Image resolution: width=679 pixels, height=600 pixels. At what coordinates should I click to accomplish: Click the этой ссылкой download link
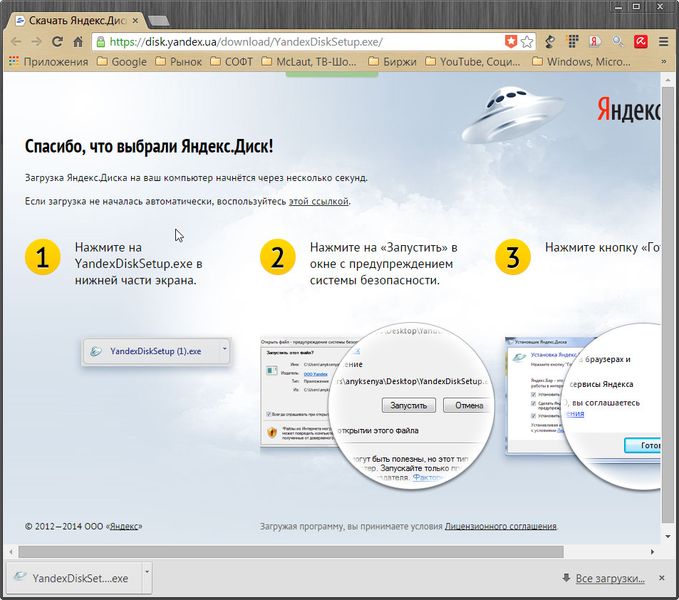pos(319,201)
